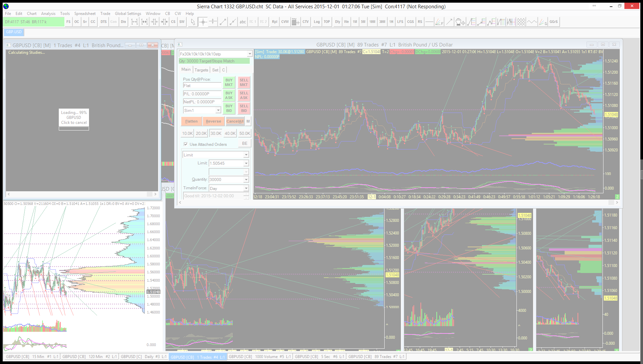
Task: Open the Global Settings menu
Action: click(x=128, y=14)
